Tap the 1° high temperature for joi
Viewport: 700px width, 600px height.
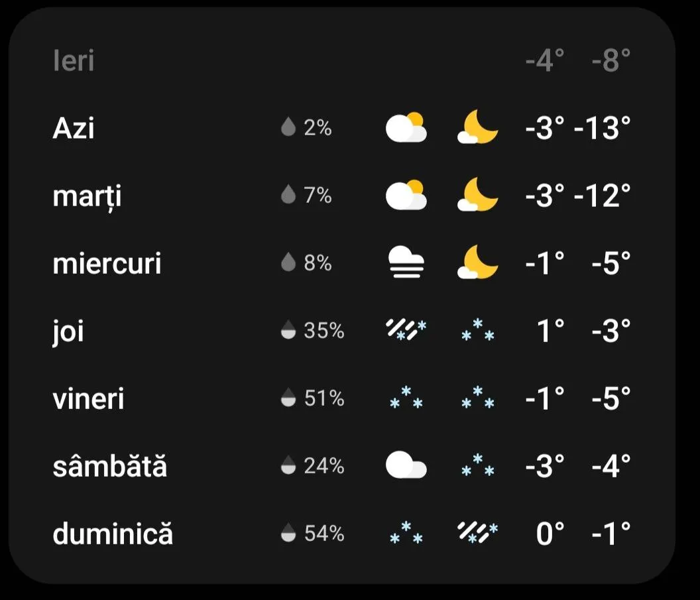(x=550, y=331)
